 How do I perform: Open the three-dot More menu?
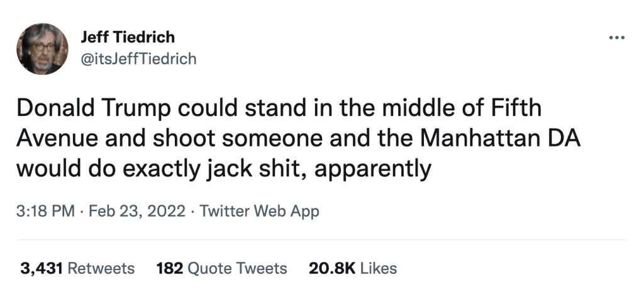pos(618,37)
